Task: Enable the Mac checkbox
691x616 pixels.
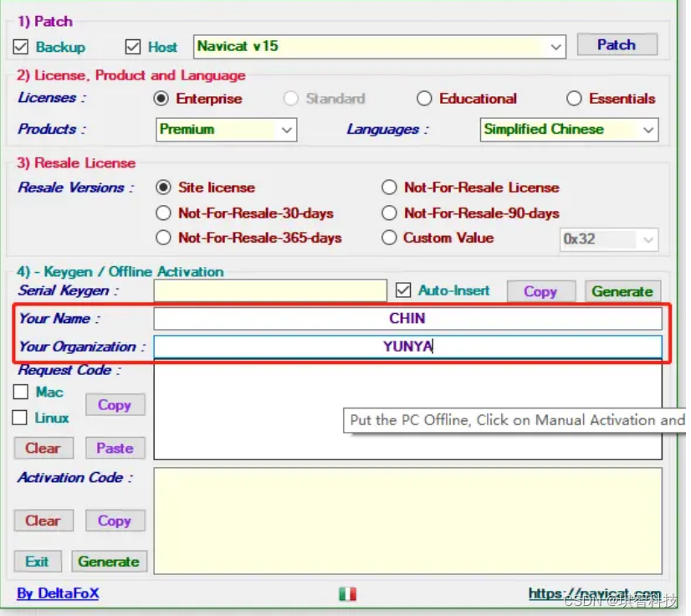Action: coord(21,392)
